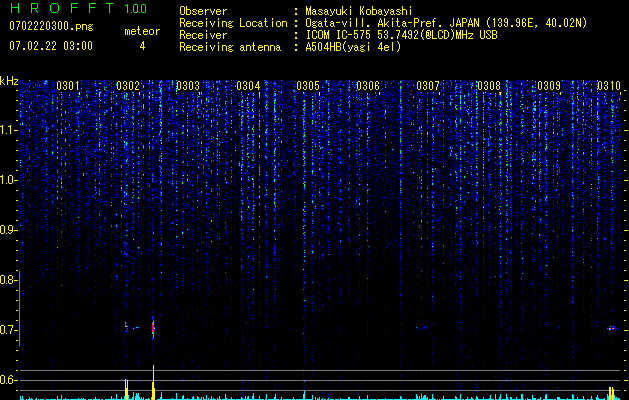Click the 0306 time marker
The image size is (629, 400).
click(x=368, y=85)
